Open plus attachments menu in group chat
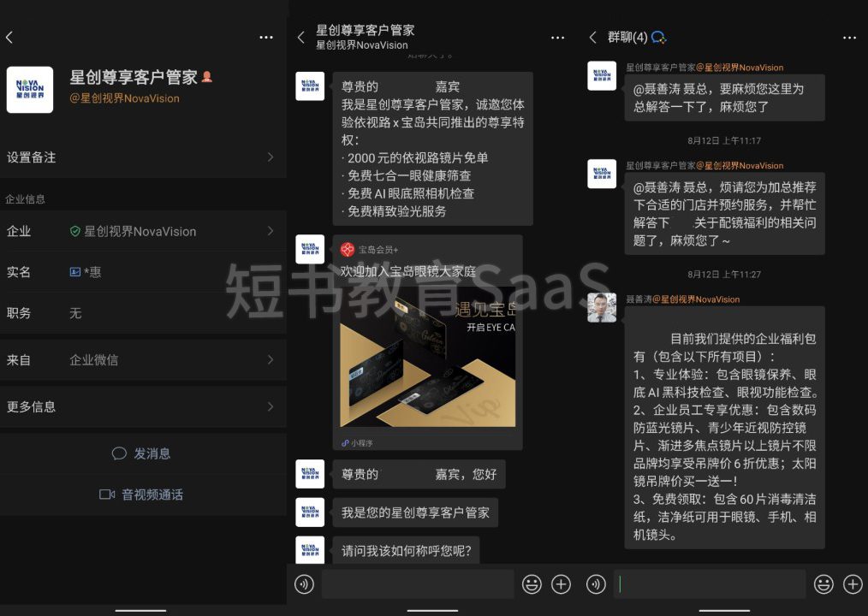Image resolution: width=868 pixels, height=616 pixels. pos(853,583)
